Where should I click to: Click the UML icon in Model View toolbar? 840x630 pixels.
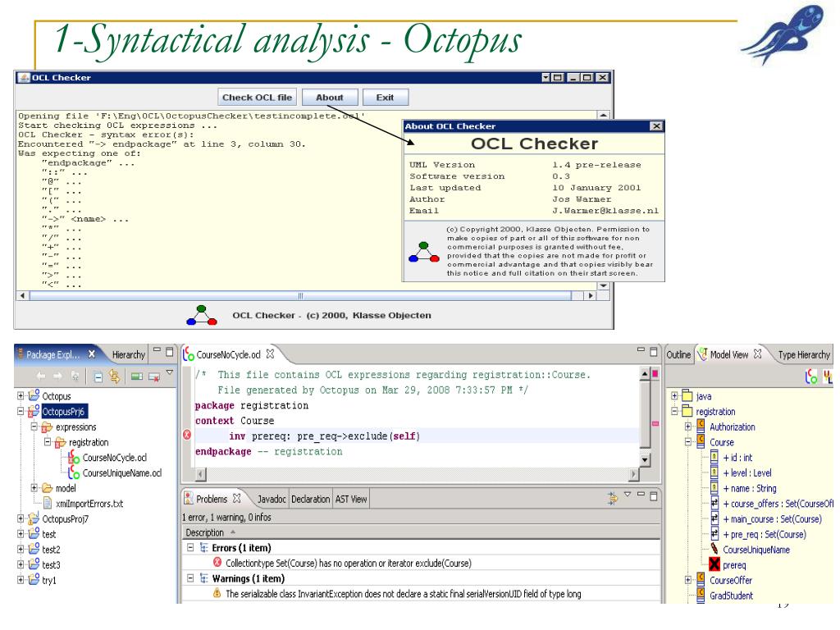pyautogui.click(x=829, y=377)
